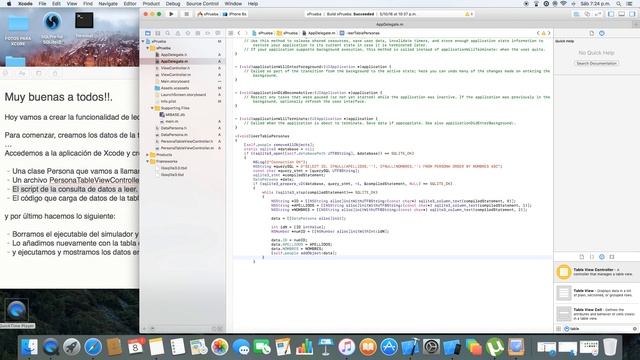Open the Find navigator magnifier icon
Screen dimensions: 640x360
[168, 33]
